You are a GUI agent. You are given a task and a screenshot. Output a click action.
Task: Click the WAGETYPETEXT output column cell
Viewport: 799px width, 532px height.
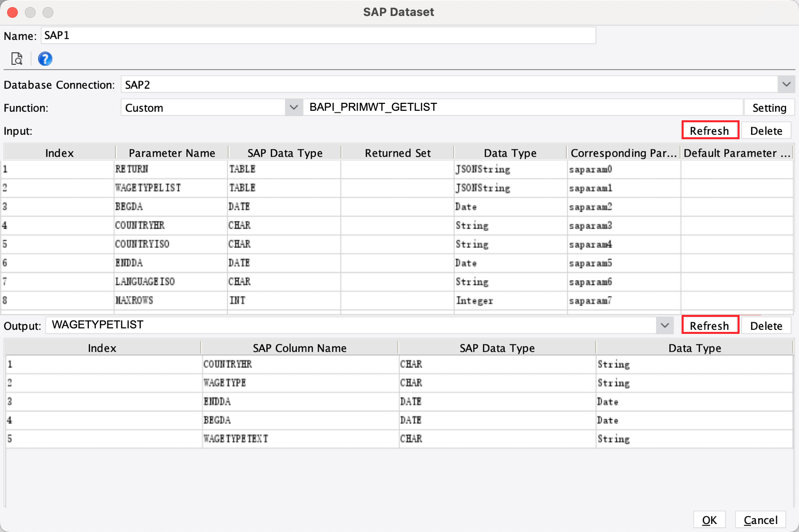(300, 439)
